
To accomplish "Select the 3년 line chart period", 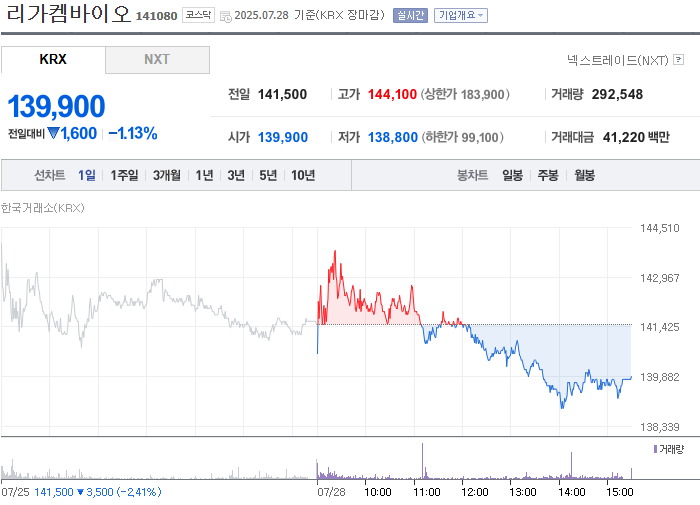I will pos(236,175).
